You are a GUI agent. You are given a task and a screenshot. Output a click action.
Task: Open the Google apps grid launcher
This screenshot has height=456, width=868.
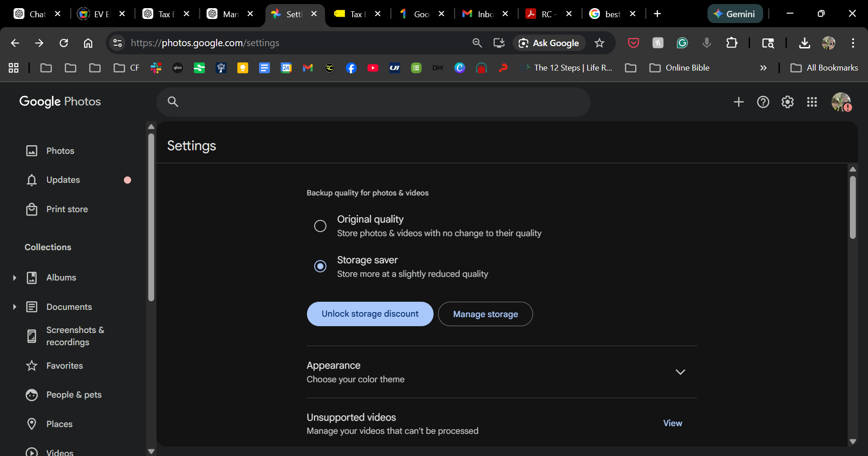coord(812,102)
